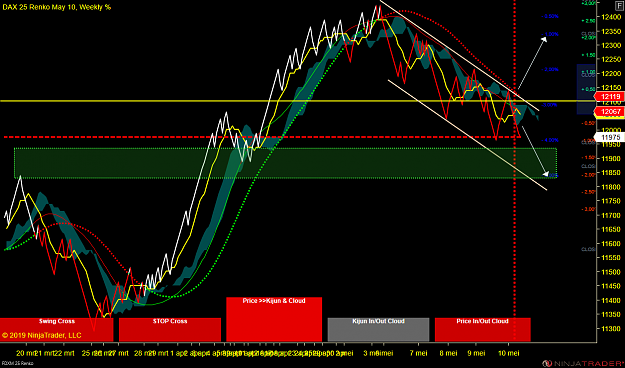Click the 12200 price axis label
Viewport: 625px width, 368px height.
pyautogui.click(x=610, y=74)
